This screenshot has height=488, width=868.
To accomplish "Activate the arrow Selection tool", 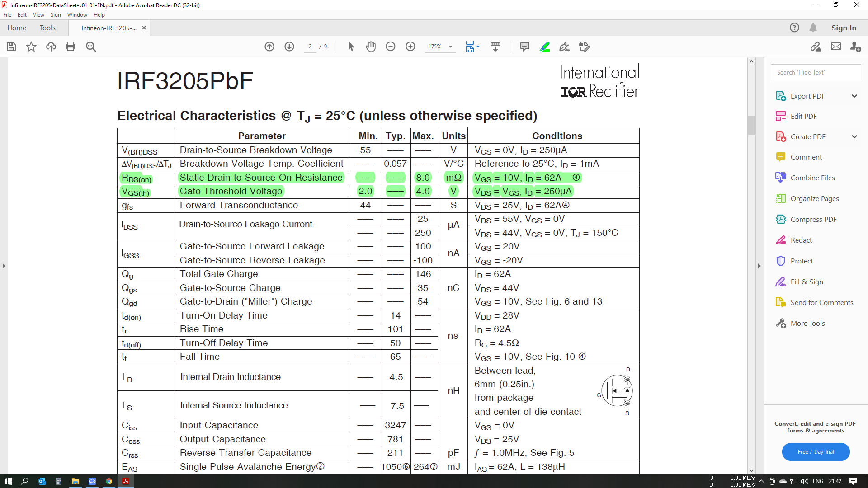I will click(351, 47).
